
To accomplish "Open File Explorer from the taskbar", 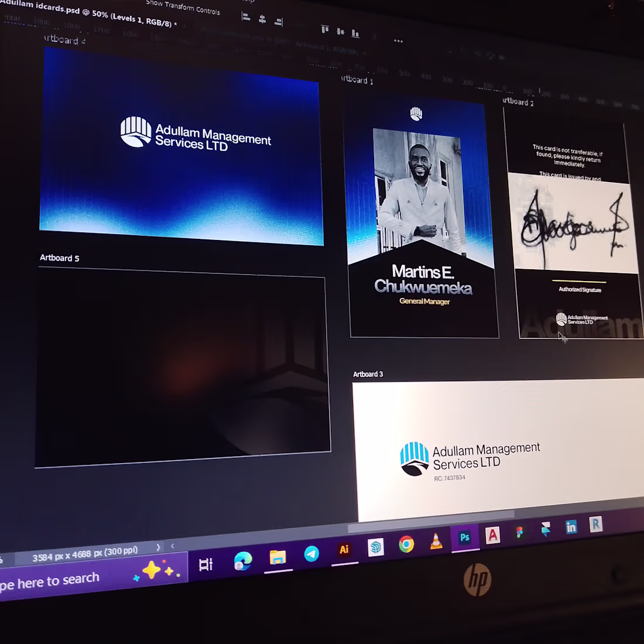I will point(278,557).
